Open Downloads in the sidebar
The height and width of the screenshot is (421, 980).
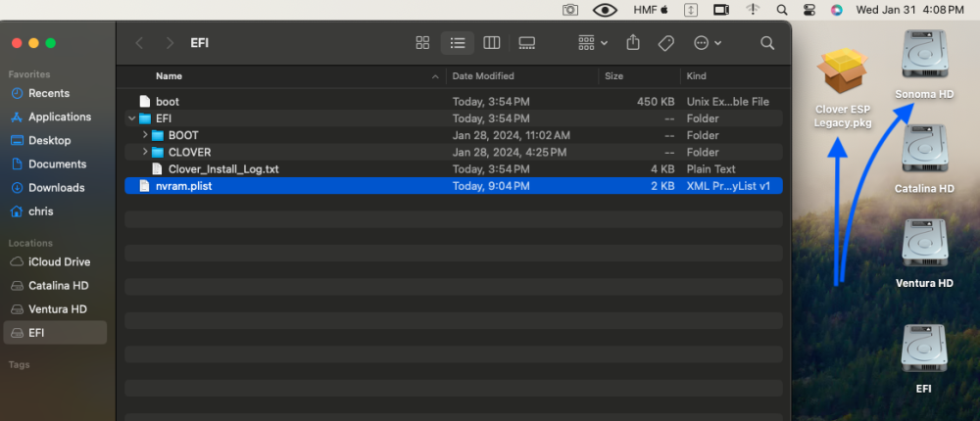[x=56, y=188]
